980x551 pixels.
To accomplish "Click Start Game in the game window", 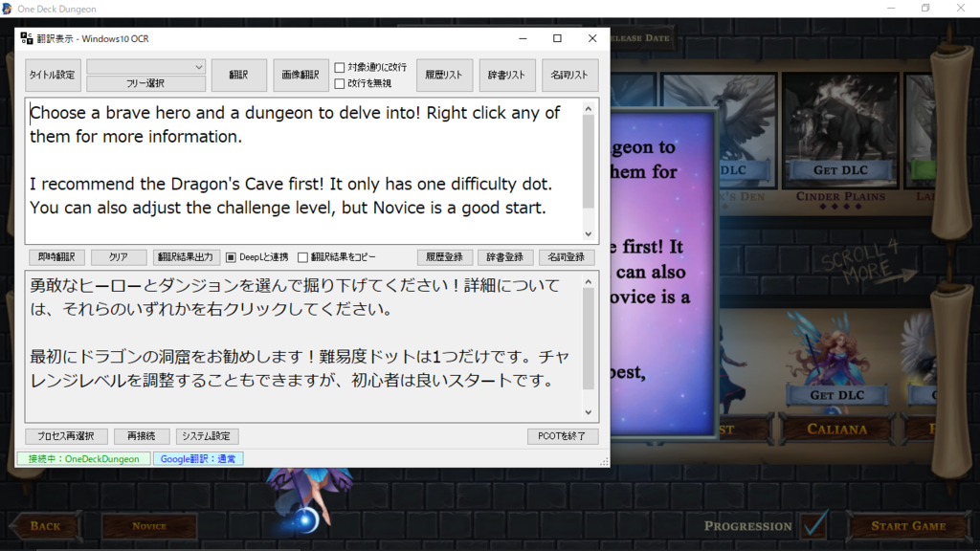I will pyautogui.click(x=908, y=526).
